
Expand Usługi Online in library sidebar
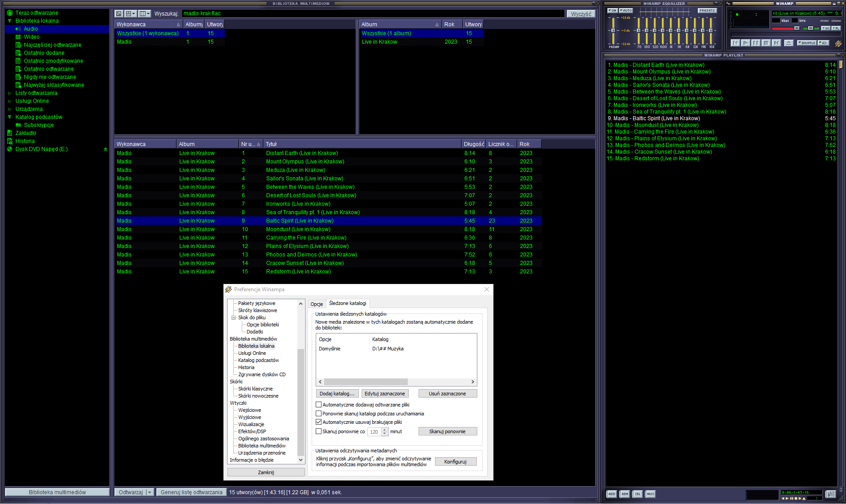click(x=10, y=101)
